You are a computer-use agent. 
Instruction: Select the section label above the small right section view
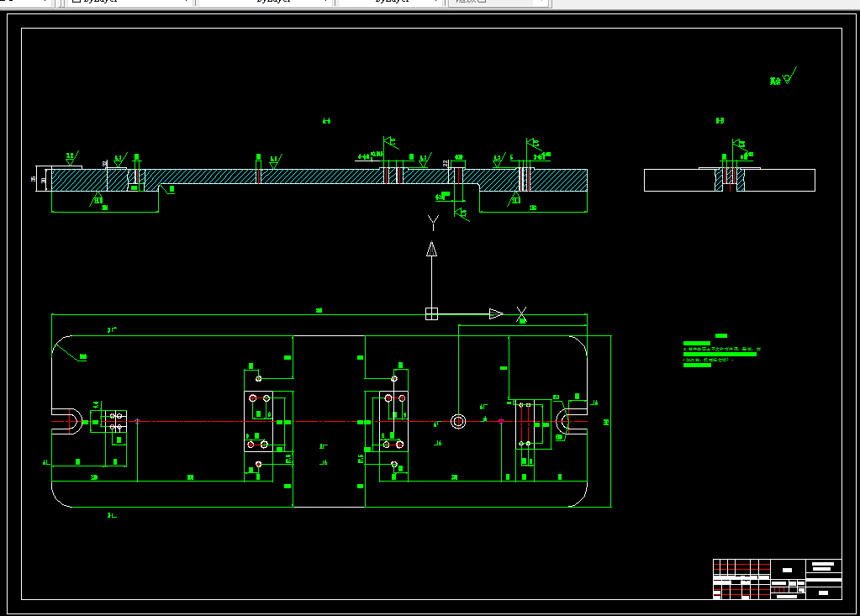point(720,120)
